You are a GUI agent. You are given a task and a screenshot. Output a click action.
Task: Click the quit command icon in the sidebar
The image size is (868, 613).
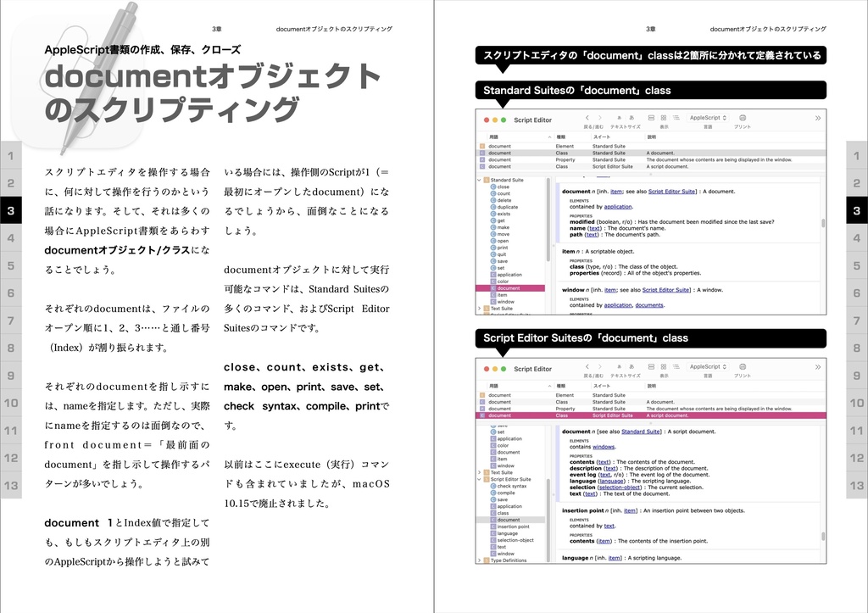[x=492, y=254]
